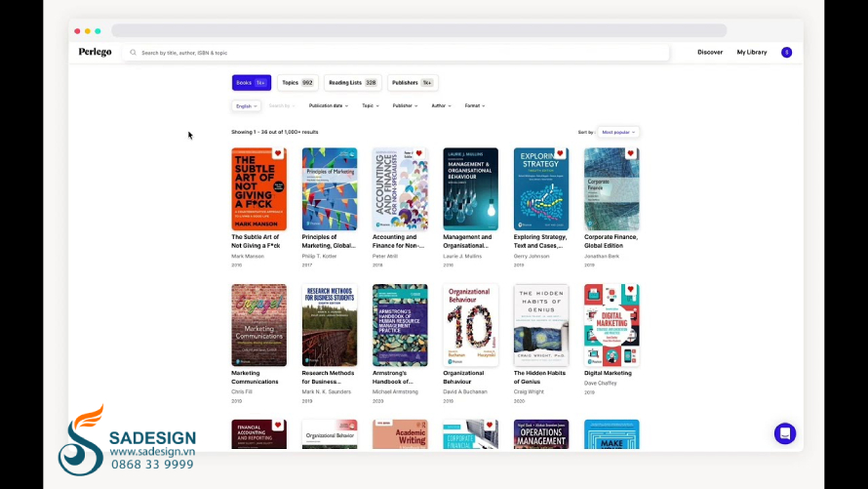Open The Subtle Art of Not Giving a F*ck cover
Viewport: 868px width, 489px height.
pos(259,188)
